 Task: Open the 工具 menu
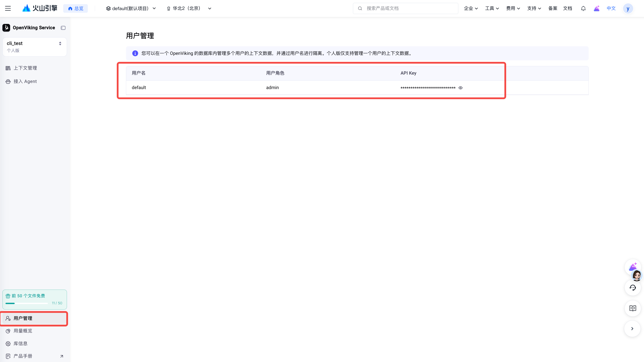click(x=492, y=9)
